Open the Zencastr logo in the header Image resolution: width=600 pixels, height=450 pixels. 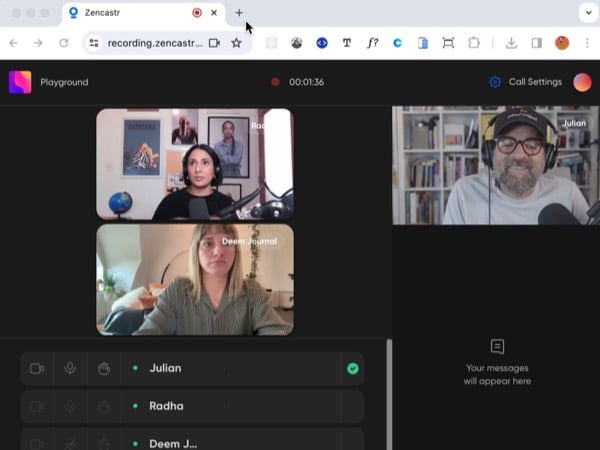[x=20, y=82]
